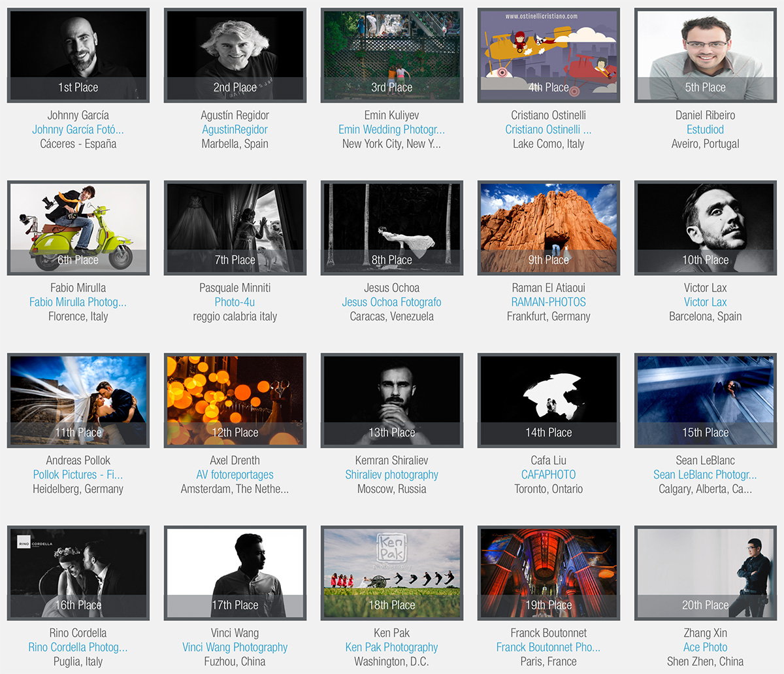Open the 1st Place photo thumbnail

78,56
